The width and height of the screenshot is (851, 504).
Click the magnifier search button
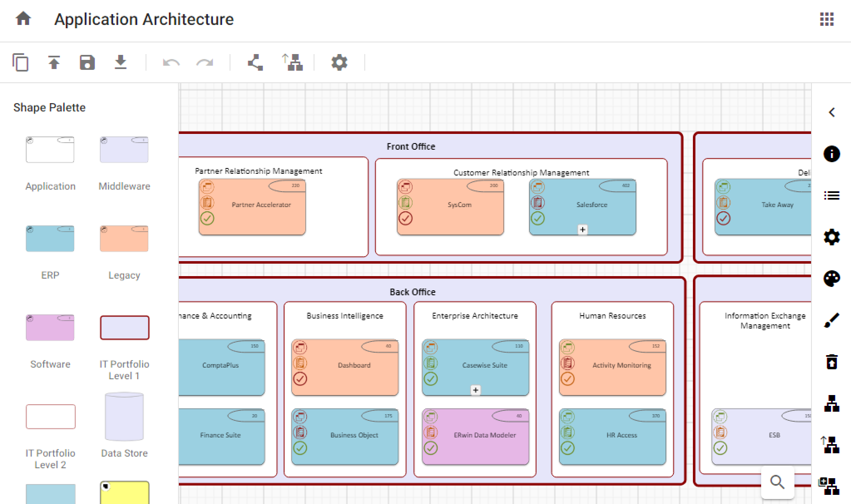777,482
